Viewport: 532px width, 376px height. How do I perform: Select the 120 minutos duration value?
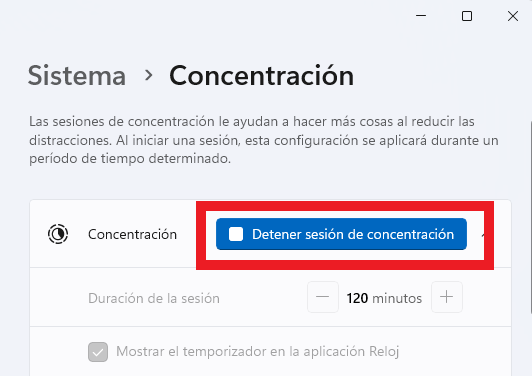pos(384,298)
